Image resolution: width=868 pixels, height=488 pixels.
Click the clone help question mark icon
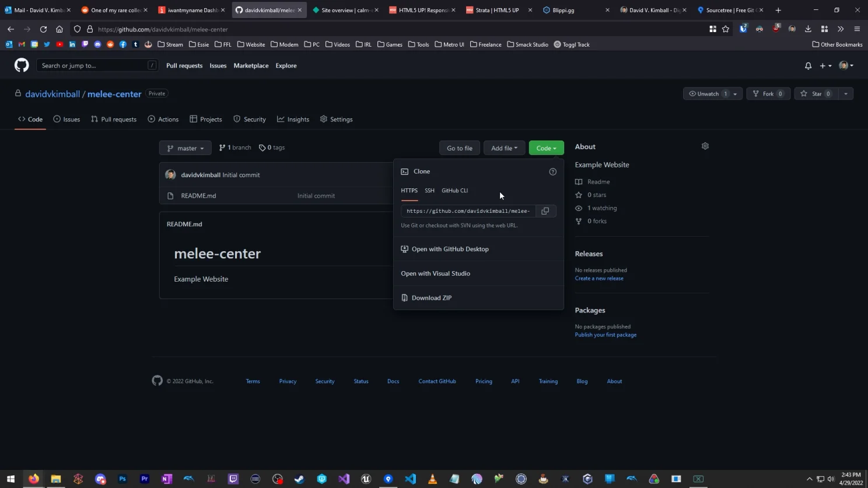pyautogui.click(x=552, y=171)
